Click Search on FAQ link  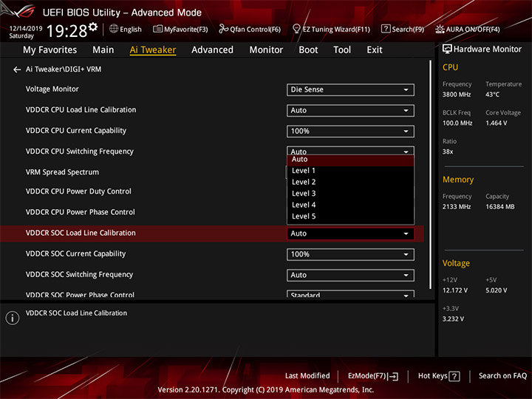coord(502,376)
